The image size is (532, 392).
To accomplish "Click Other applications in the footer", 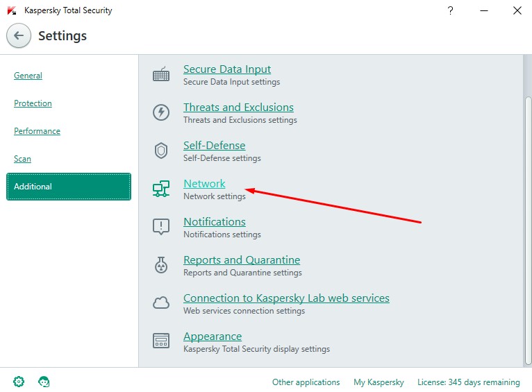I will click(x=306, y=382).
